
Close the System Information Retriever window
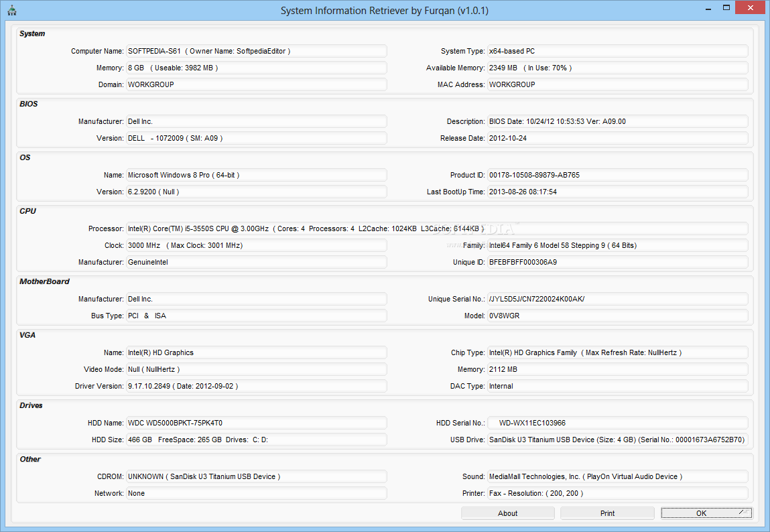[x=750, y=8]
